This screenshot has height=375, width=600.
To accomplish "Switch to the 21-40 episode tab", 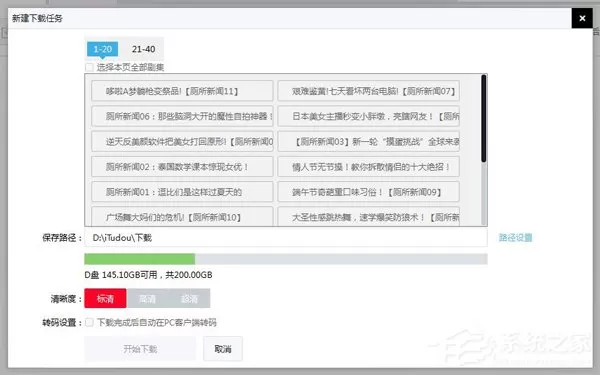I will [x=143, y=49].
